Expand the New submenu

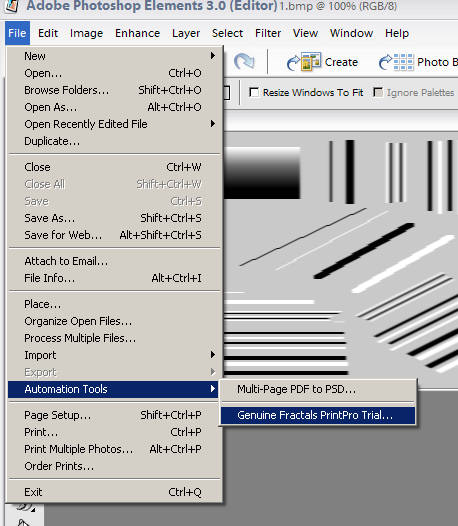[213, 56]
